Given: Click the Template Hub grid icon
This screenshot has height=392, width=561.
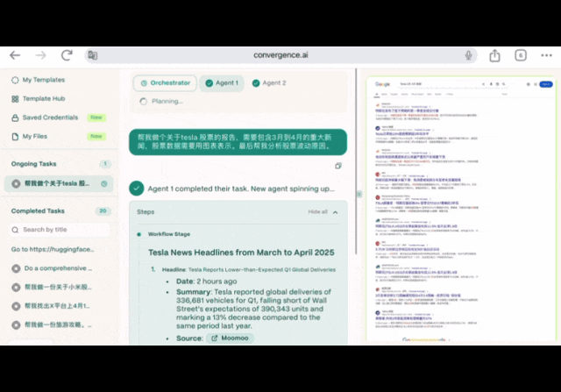Looking at the screenshot, I should pos(15,99).
